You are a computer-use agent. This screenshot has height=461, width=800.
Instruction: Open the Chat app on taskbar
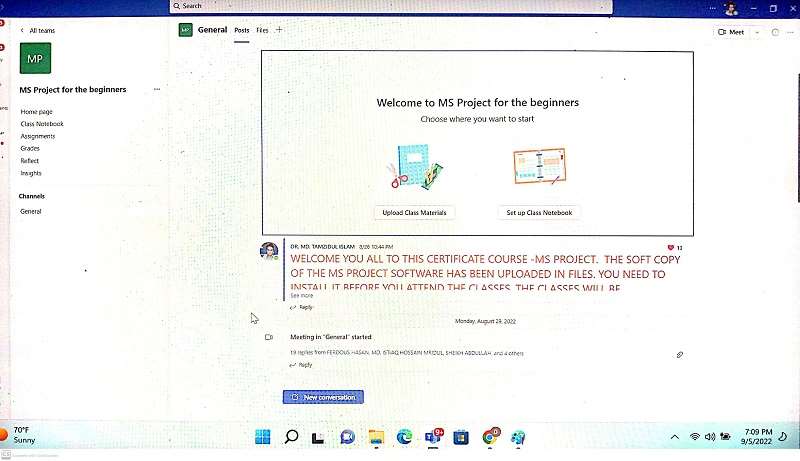pos(347,438)
